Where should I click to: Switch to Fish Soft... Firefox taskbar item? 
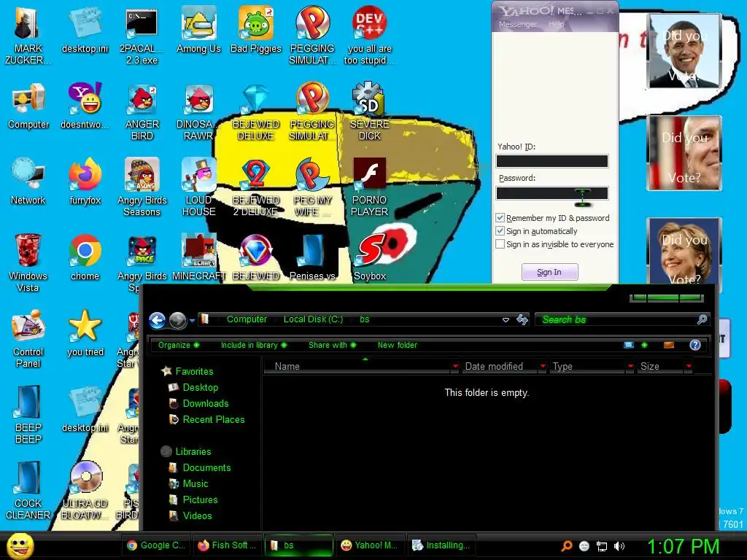click(x=228, y=545)
